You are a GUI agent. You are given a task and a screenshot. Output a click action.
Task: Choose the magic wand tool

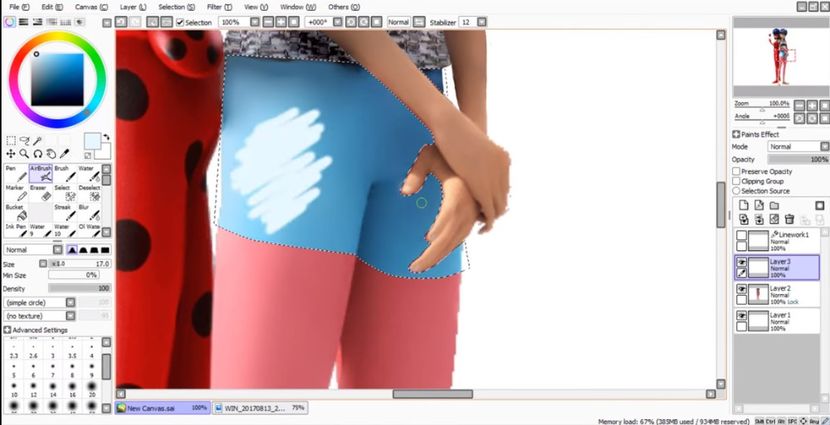(x=38, y=141)
